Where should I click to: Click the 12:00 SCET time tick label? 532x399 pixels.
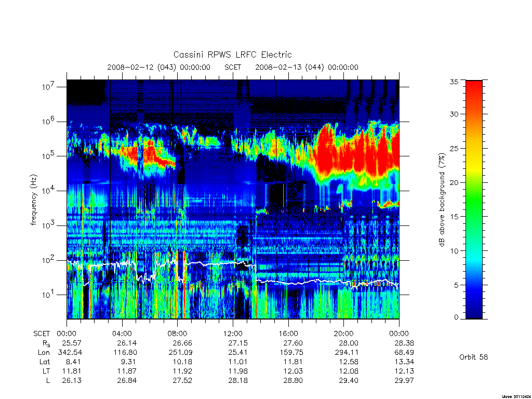[x=233, y=334]
